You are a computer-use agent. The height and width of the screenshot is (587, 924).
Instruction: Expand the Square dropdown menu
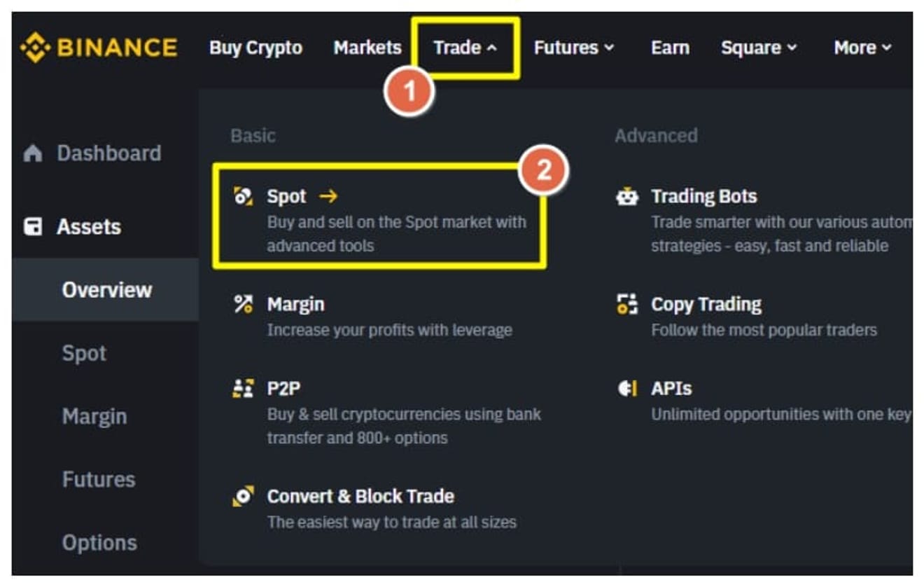(759, 48)
